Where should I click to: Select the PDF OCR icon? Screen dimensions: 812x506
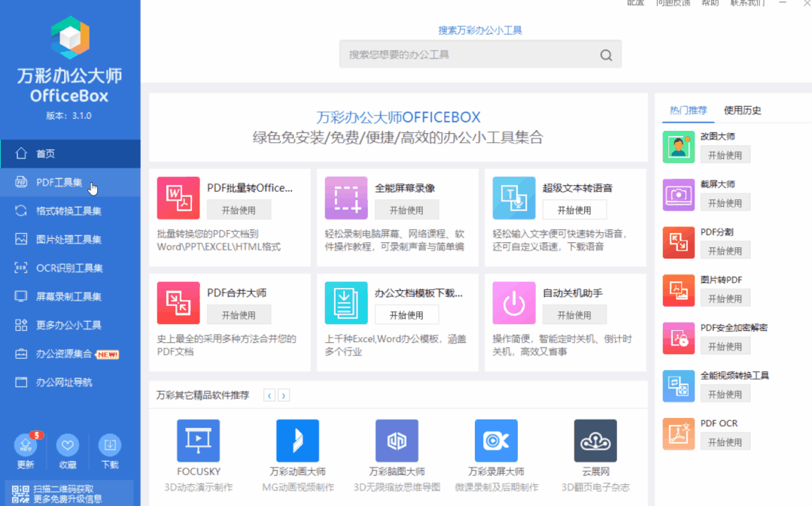click(x=678, y=434)
